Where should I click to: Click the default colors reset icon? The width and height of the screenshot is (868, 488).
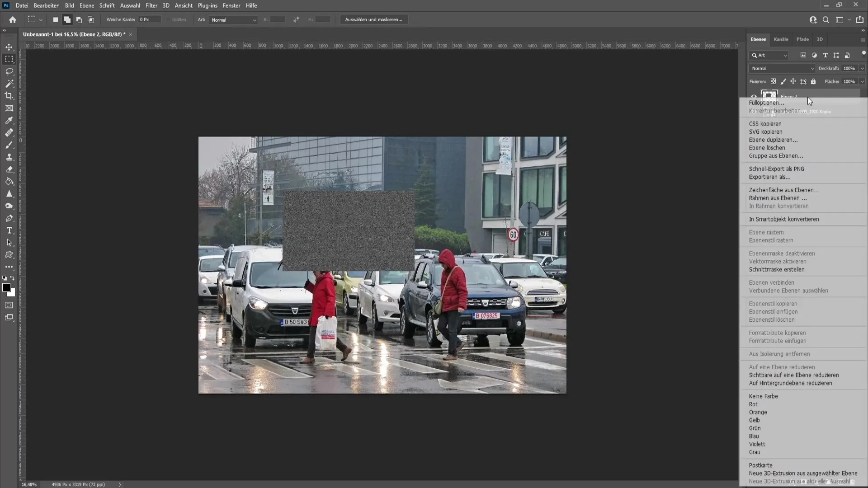tap(5, 278)
